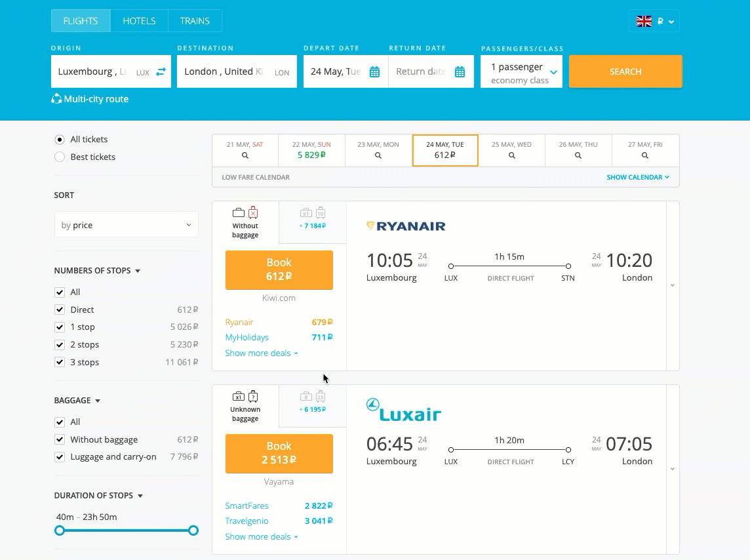The image size is (750, 560).
Task: Open language and currency dropdown arrow
Action: 671,22
